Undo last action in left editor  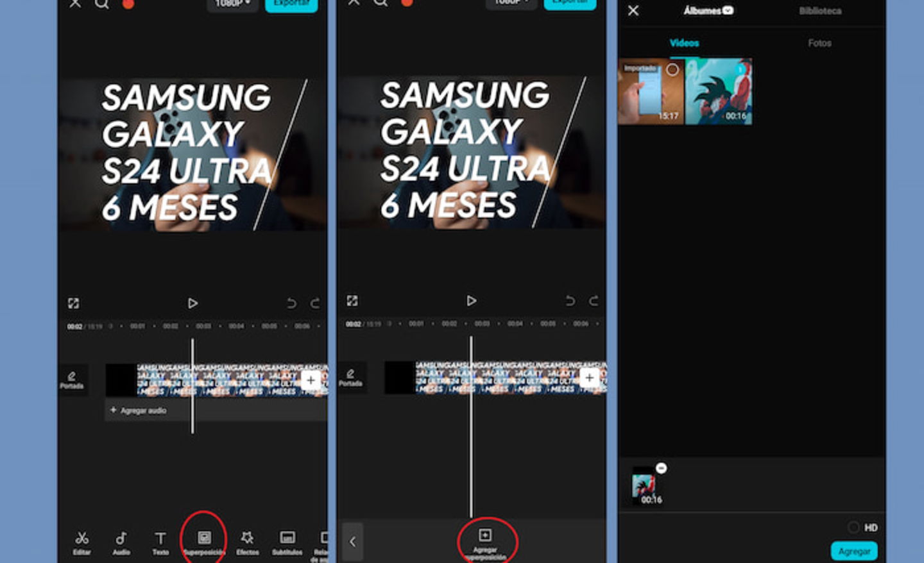[291, 303]
